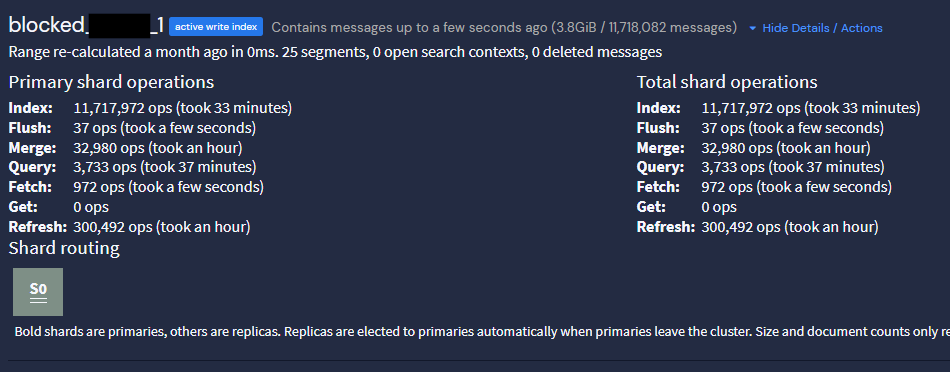This screenshot has height=372, width=950.
Task: Open the S0 primary shard box
Action: coord(38,292)
